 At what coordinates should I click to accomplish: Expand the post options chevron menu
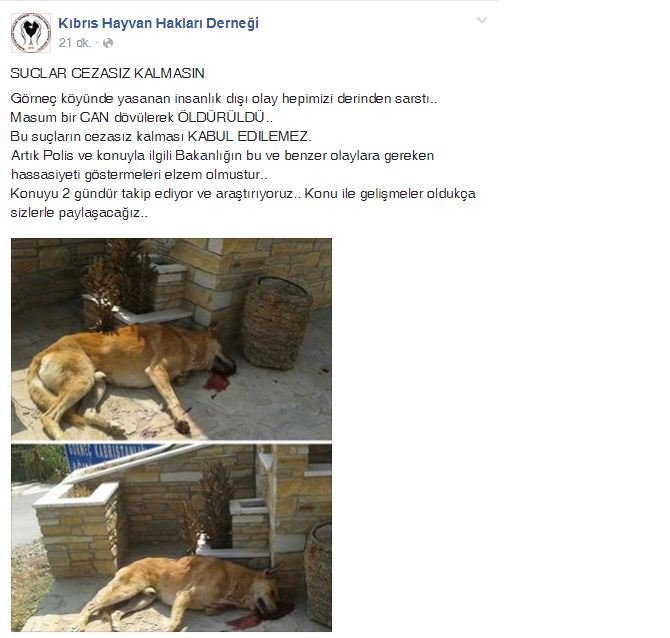tap(482, 20)
